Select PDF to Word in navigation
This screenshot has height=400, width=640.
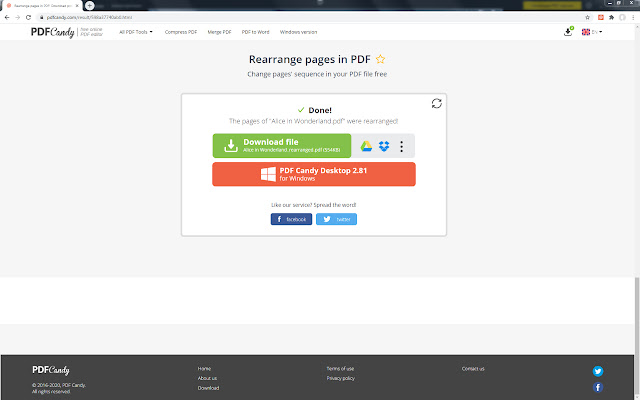coord(256,32)
